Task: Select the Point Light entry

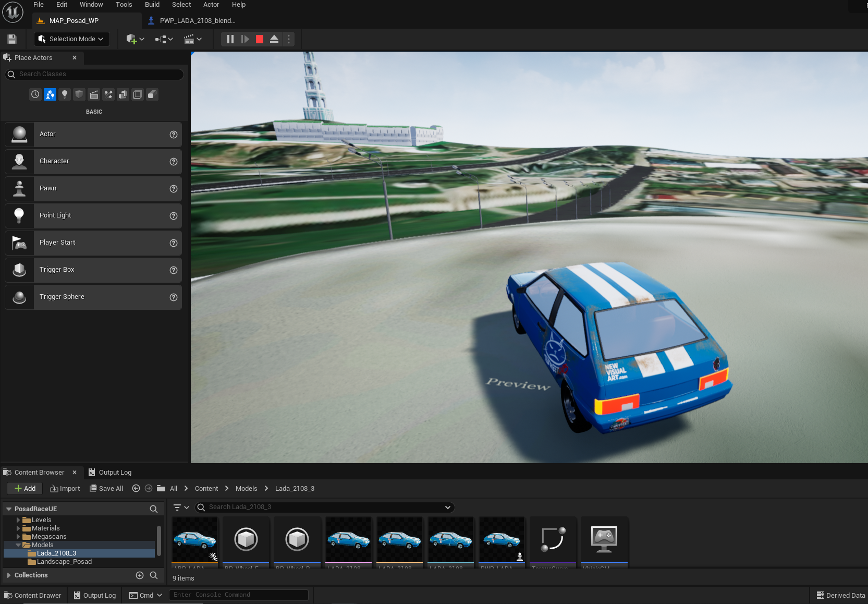Action: pyautogui.click(x=93, y=216)
